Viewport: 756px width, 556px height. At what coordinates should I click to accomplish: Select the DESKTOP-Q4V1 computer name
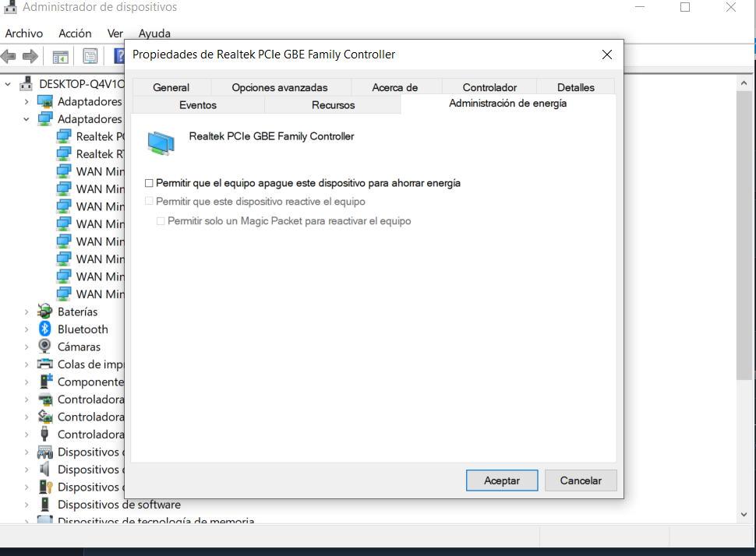click(82, 84)
